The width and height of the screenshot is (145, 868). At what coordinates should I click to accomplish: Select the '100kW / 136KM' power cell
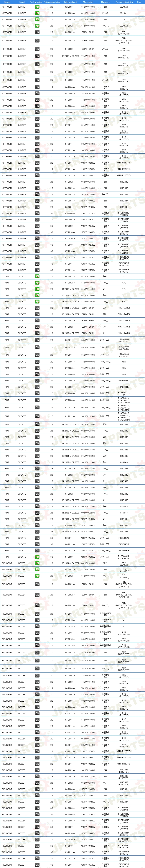tap(88, 557)
